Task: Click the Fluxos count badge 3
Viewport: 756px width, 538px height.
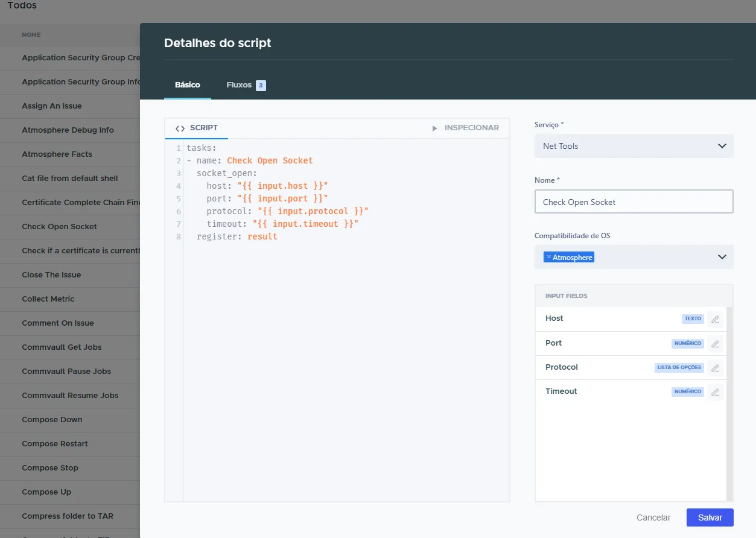Action: pos(261,86)
